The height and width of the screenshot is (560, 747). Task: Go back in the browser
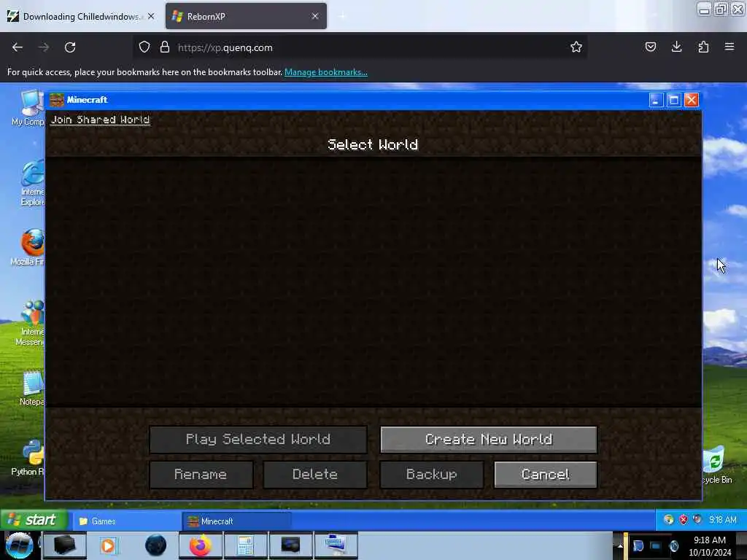[18, 47]
